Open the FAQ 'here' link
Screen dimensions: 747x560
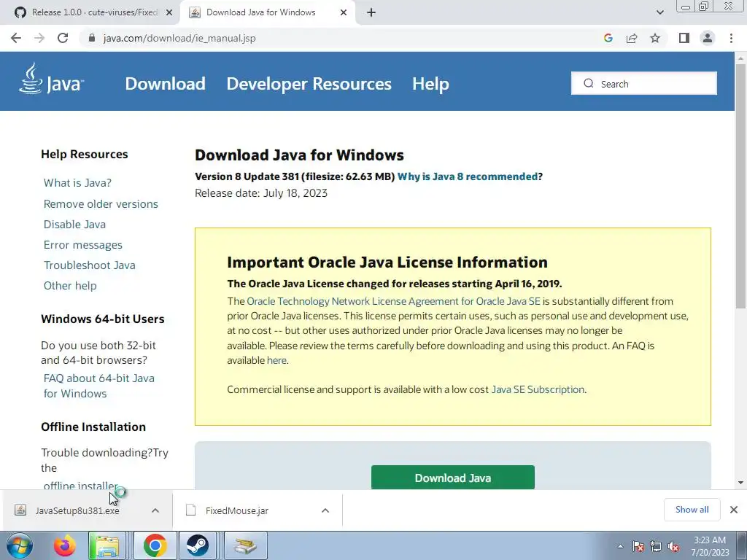pos(276,360)
